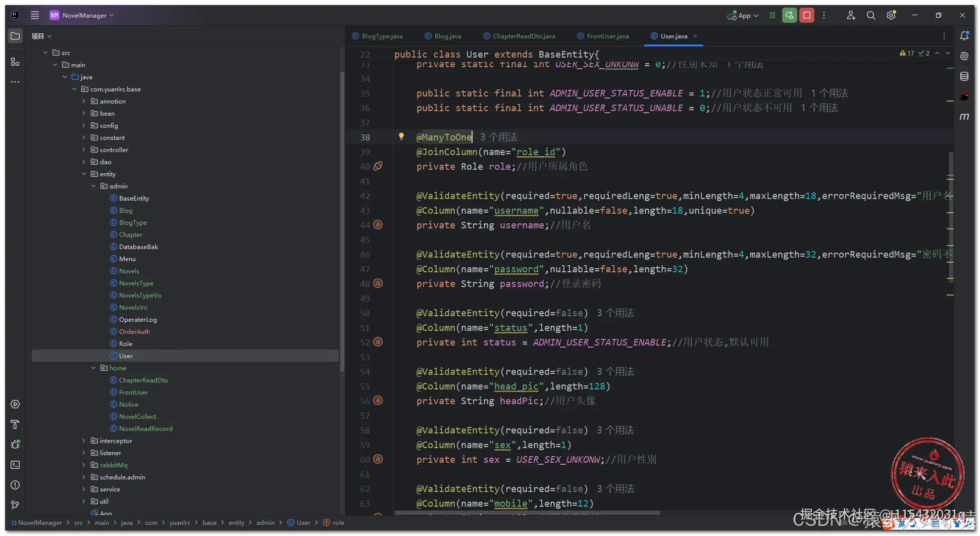This screenshot has width=980, height=536.
Task: Open the Debug tool window
Action: point(15,445)
